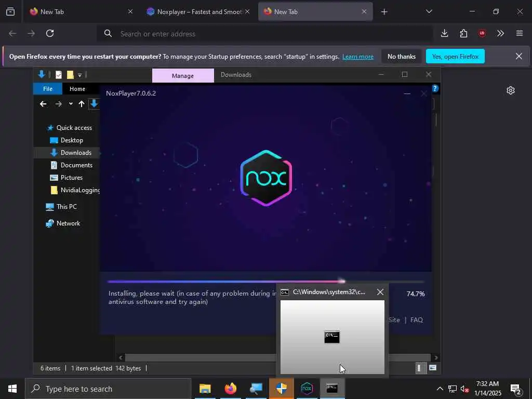Open the Manage ribbon tab in Explorer
This screenshot has width=532, height=399.
click(x=183, y=76)
